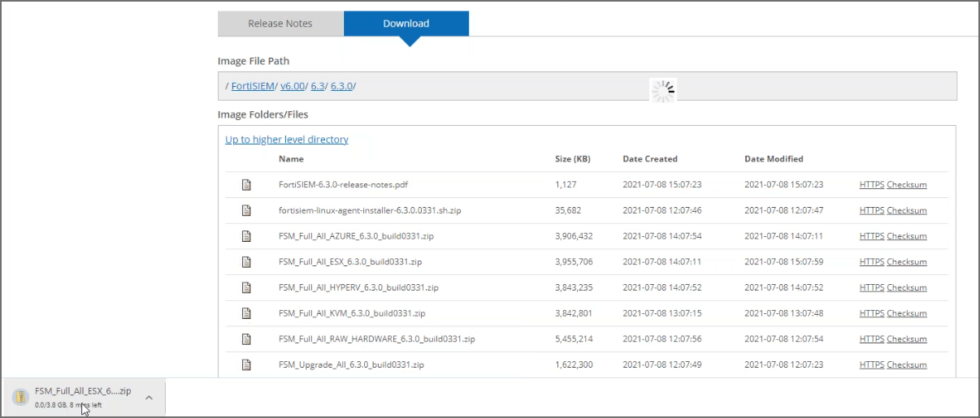
Task: Click file icon for FSM_Full_All_RAW_HARDWARE zip
Action: (x=246, y=339)
